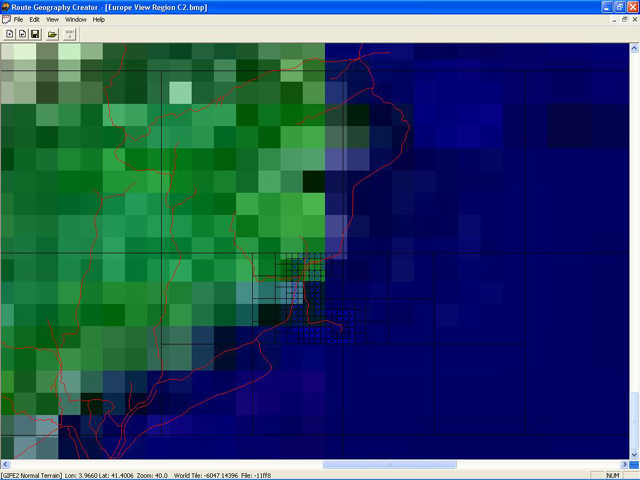Save the map with the floppy disk icon
The height and width of the screenshot is (480, 640).
click(x=35, y=34)
